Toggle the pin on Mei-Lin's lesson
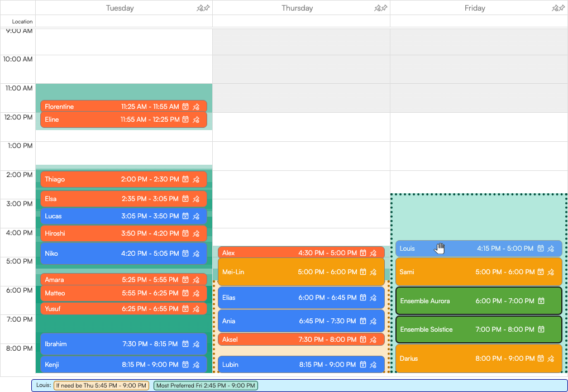Image resolution: width=568 pixels, height=392 pixels. (x=374, y=272)
